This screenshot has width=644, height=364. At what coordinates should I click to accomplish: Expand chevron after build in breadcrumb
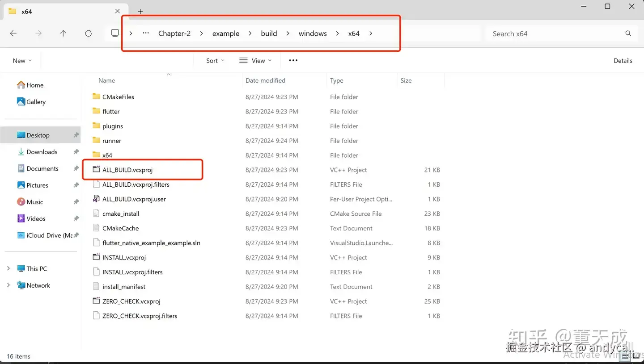coord(288,33)
